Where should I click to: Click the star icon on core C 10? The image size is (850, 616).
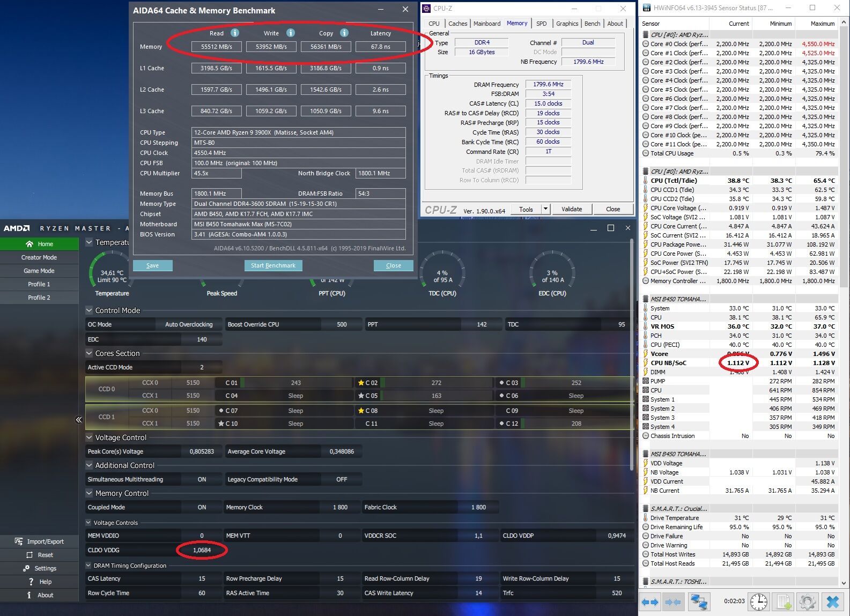click(x=221, y=424)
